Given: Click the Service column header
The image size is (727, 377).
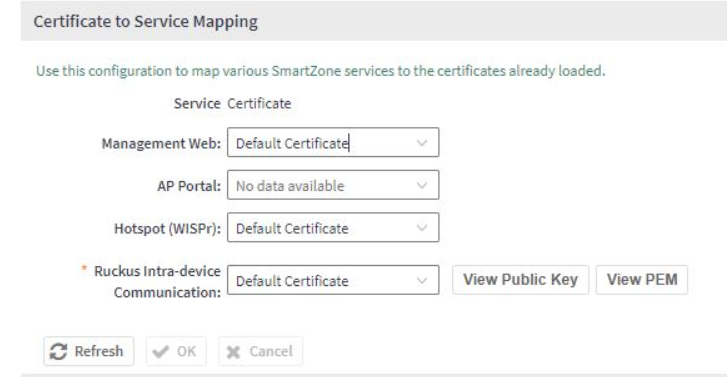Looking at the screenshot, I should click(197, 103).
